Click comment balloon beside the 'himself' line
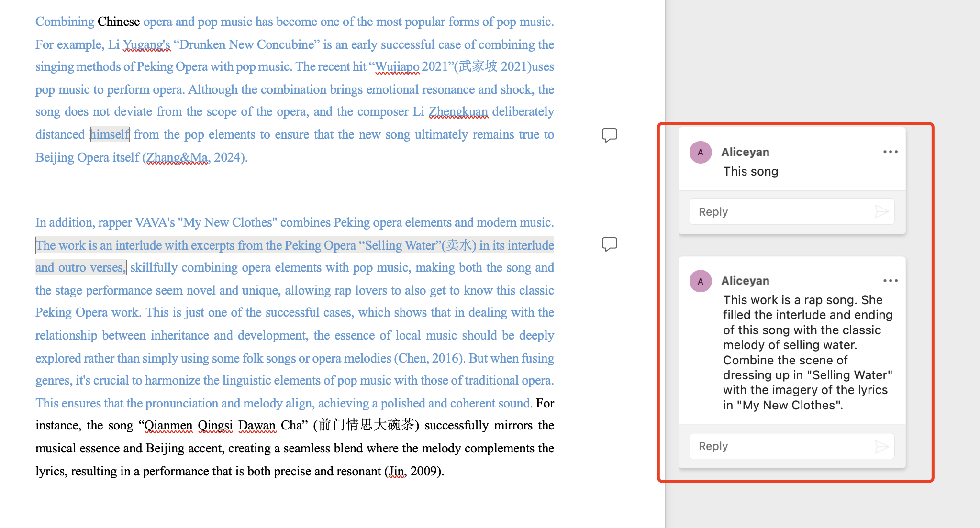This screenshot has width=980, height=528. coord(609,135)
